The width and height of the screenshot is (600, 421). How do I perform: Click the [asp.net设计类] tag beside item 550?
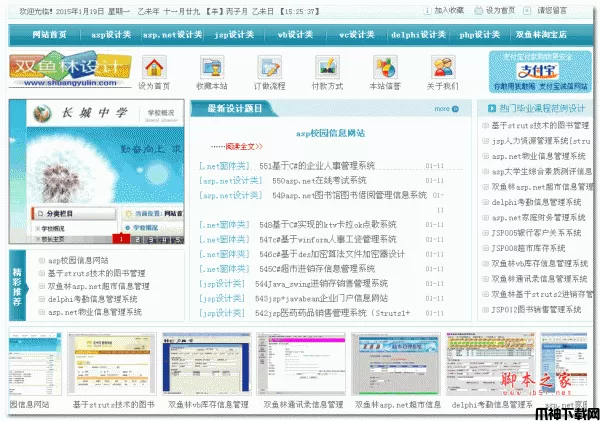[231, 180]
